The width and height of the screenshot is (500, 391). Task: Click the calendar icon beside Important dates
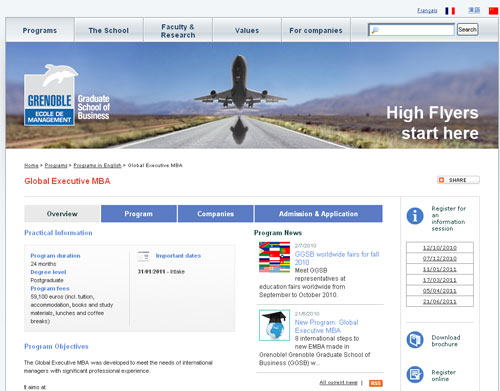tap(144, 256)
